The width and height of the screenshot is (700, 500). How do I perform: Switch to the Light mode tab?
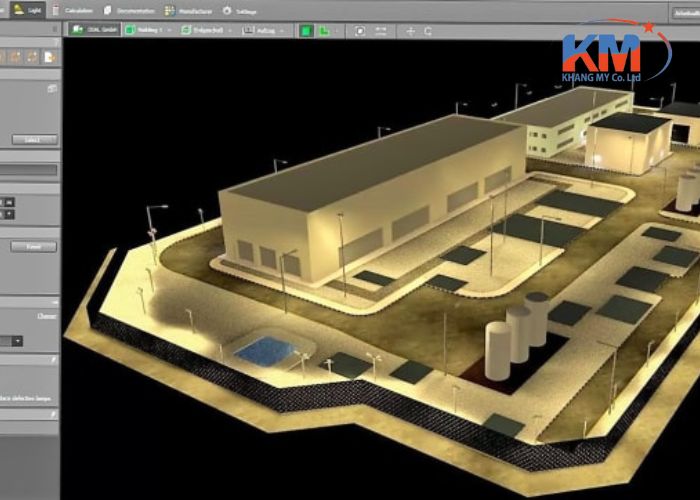pos(26,10)
